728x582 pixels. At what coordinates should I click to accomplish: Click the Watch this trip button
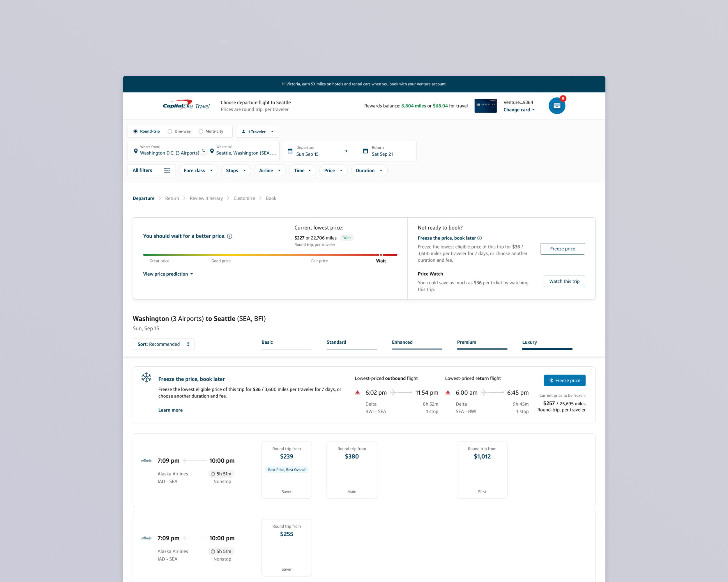coord(564,281)
